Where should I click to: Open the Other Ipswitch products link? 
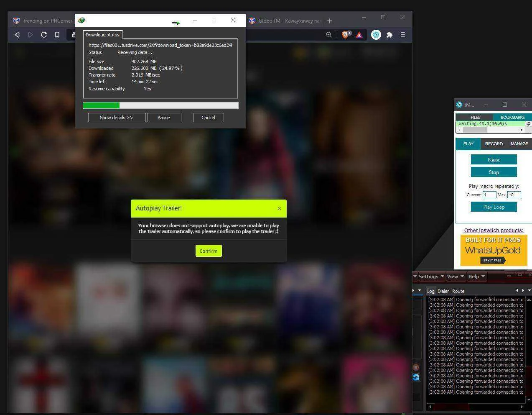coord(494,231)
